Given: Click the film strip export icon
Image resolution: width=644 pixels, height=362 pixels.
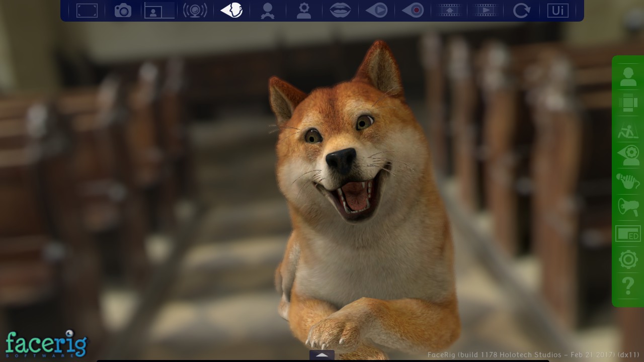Looking at the screenshot, I should [449, 10].
